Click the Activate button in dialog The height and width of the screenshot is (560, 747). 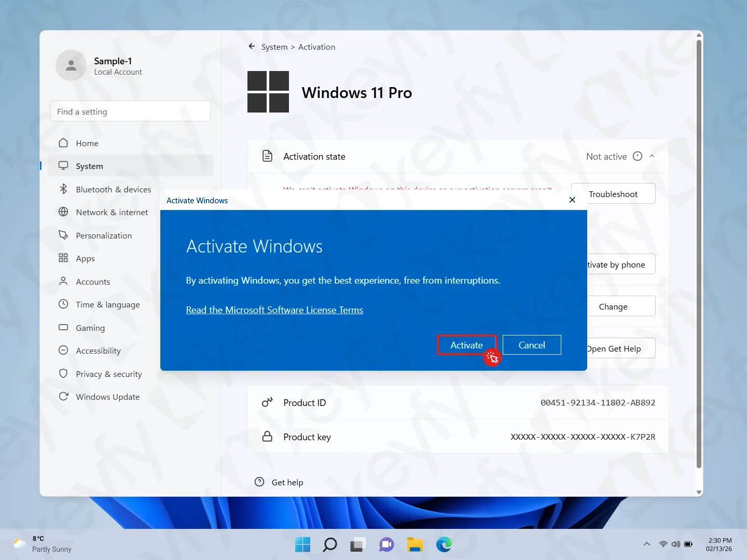(x=466, y=345)
